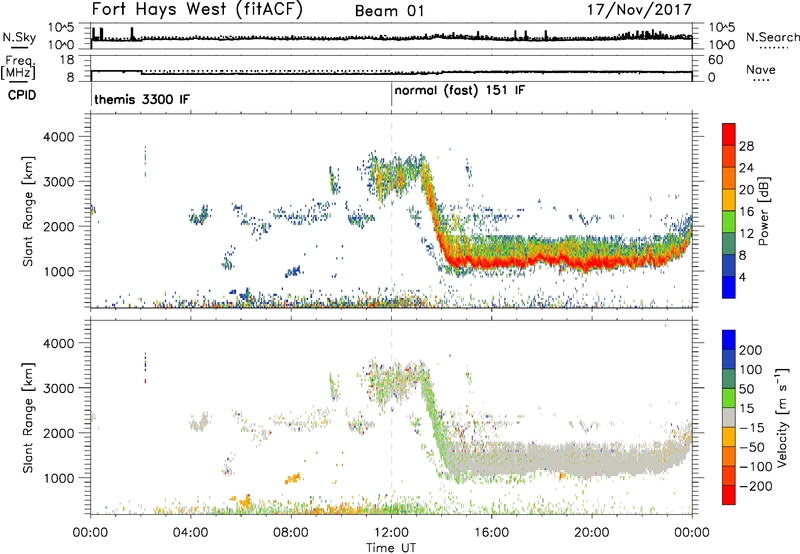The width and height of the screenshot is (800, 554).
Task: Click the orange echo patch near 08:00 at 1000 km
Action: tap(293, 479)
